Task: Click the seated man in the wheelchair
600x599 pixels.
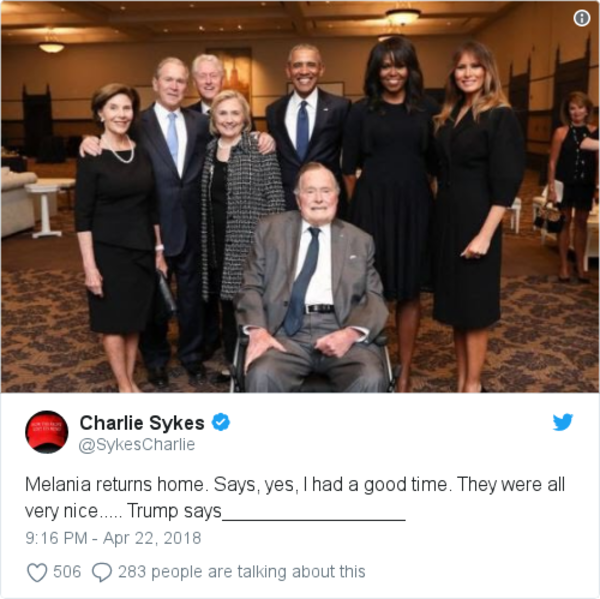Action: pyautogui.click(x=312, y=283)
